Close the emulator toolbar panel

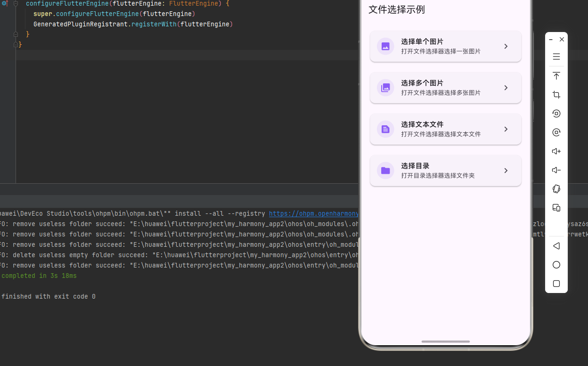tap(562, 40)
